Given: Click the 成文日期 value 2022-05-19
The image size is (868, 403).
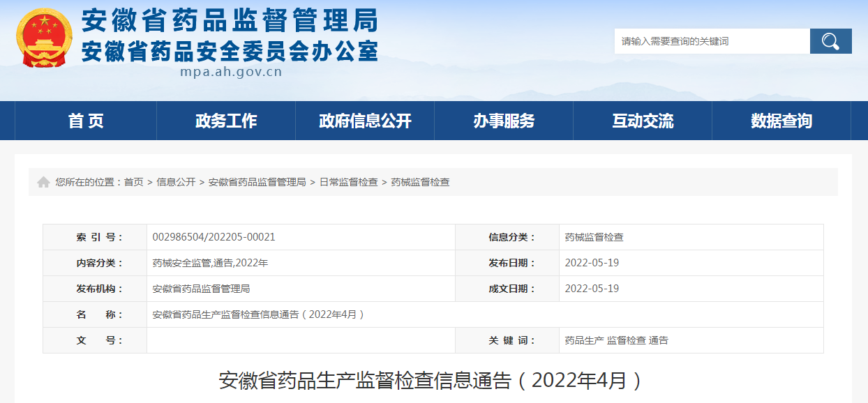Looking at the screenshot, I should click(592, 289).
